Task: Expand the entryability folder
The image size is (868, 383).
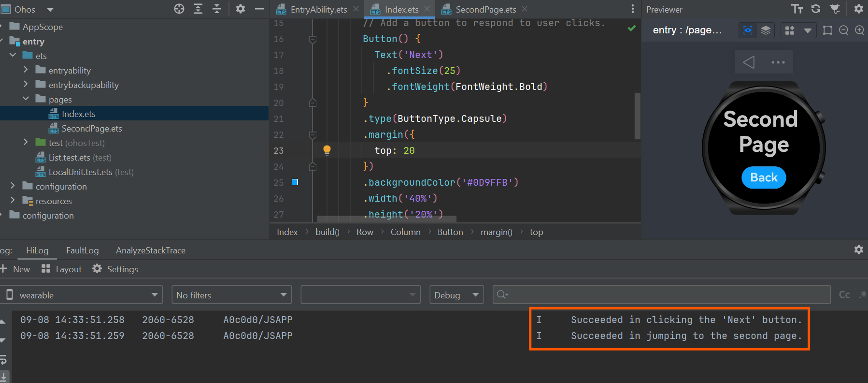Action: [26, 70]
